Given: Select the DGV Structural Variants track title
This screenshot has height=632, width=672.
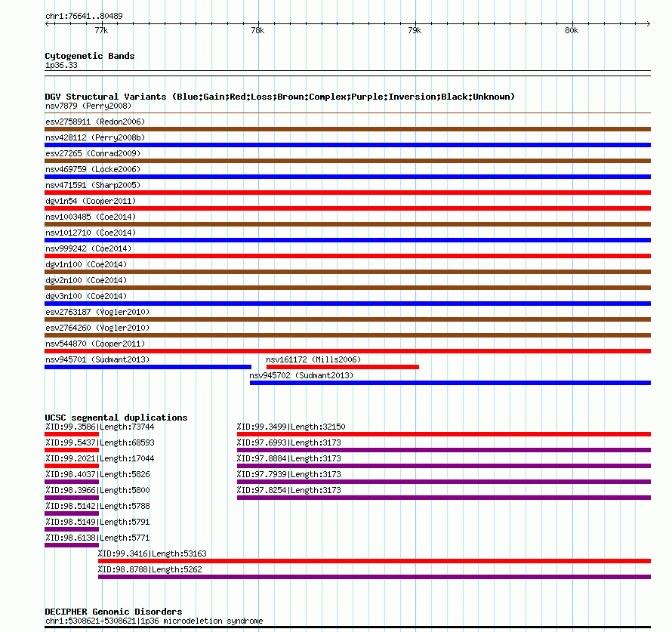Looking at the screenshot, I should click(280, 97).
